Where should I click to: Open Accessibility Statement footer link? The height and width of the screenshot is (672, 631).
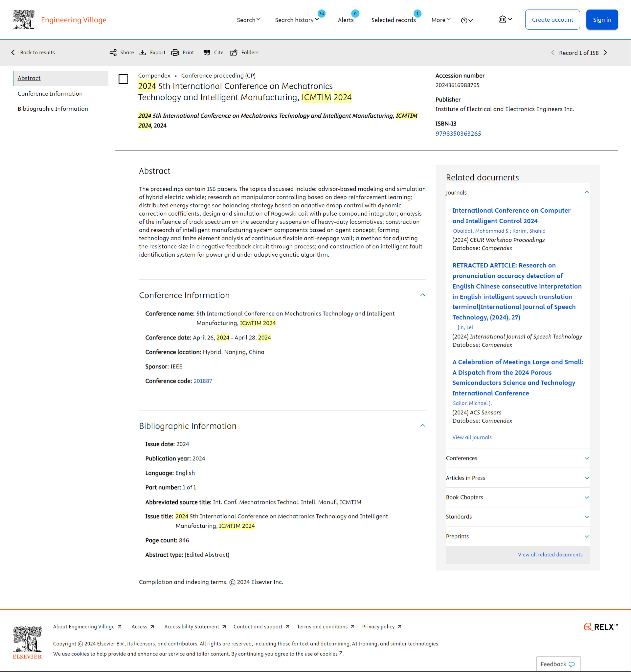[195, 627]
